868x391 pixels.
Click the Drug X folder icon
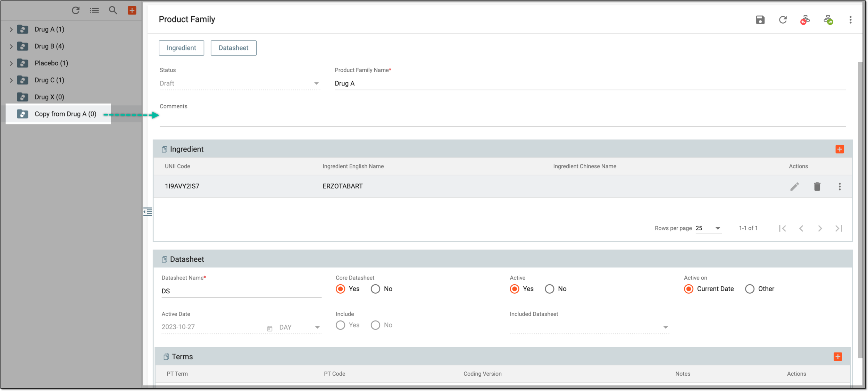23,97
